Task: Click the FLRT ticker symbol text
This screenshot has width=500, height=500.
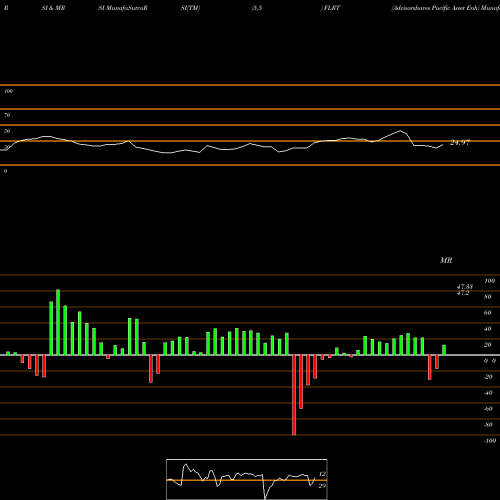Action: (x=332, y=8)
